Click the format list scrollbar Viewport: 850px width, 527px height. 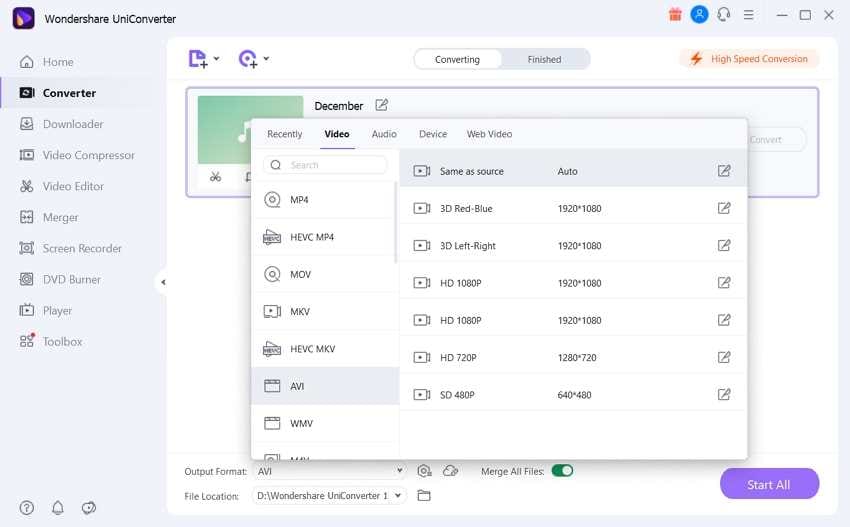396,222
